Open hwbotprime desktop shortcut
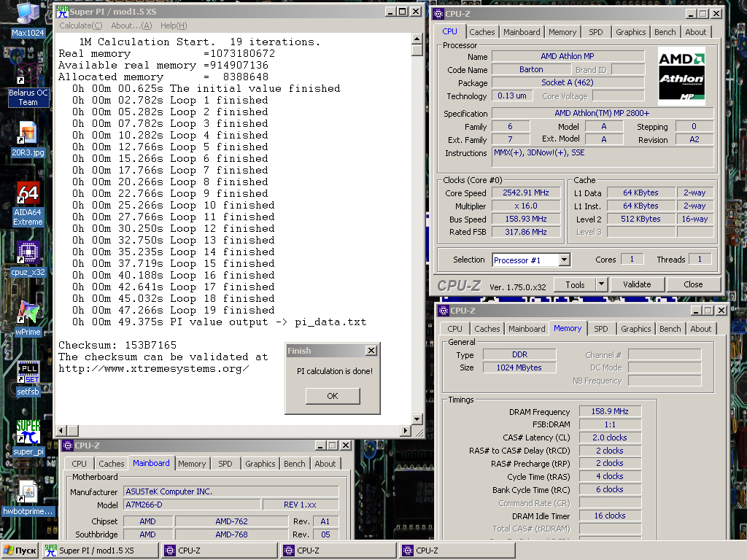The width and height of the screenshot is (747, 560). tap(28, 497)
